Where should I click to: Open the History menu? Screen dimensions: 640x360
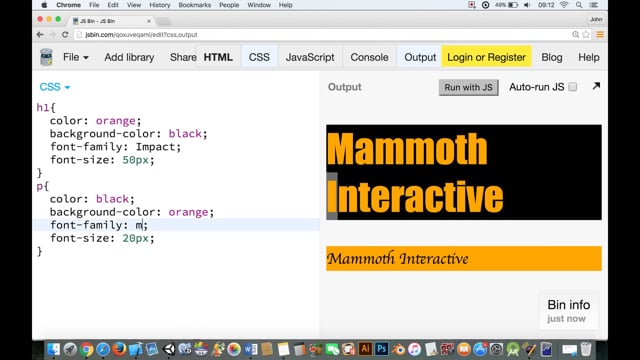[160, 5]
